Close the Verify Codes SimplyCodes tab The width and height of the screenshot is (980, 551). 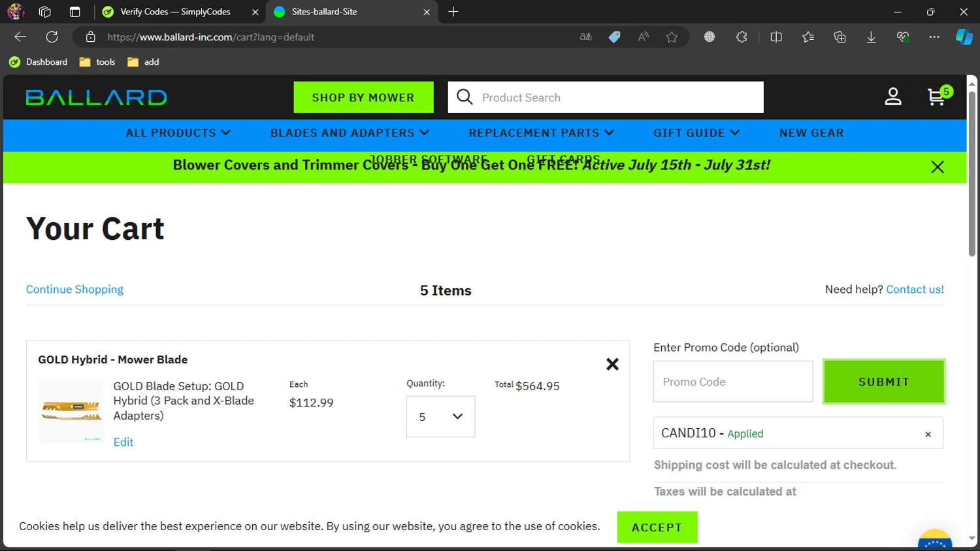click(x=255, y=12)
